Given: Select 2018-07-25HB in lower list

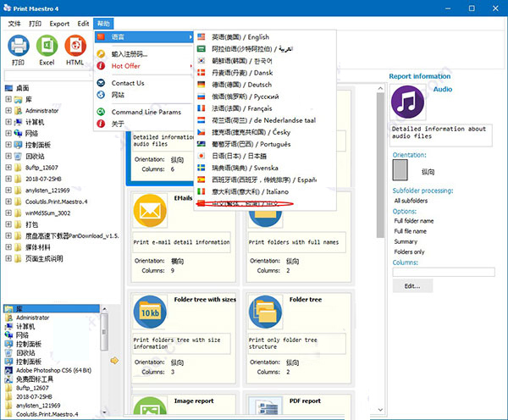Looking at the screenshot, I should tap(34, 396).
